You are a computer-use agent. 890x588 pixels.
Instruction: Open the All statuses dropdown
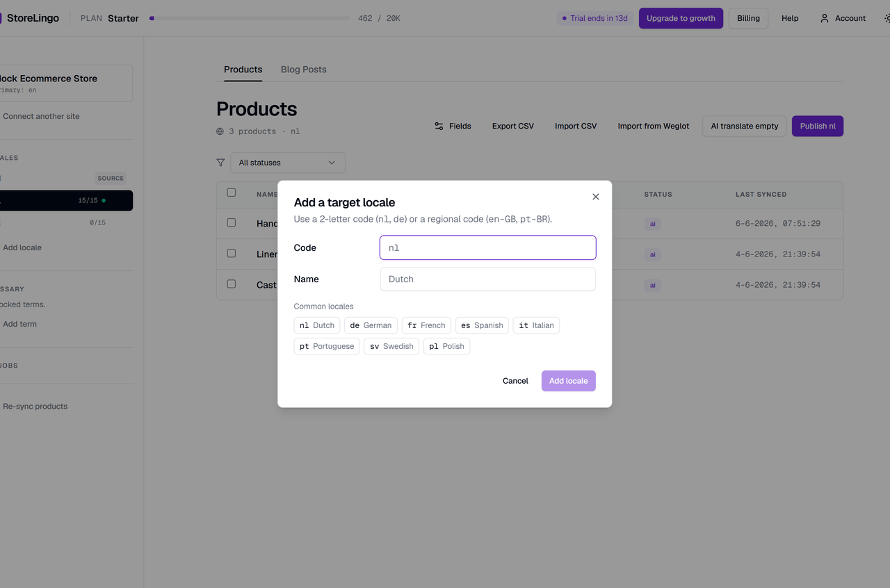[287, 163]
